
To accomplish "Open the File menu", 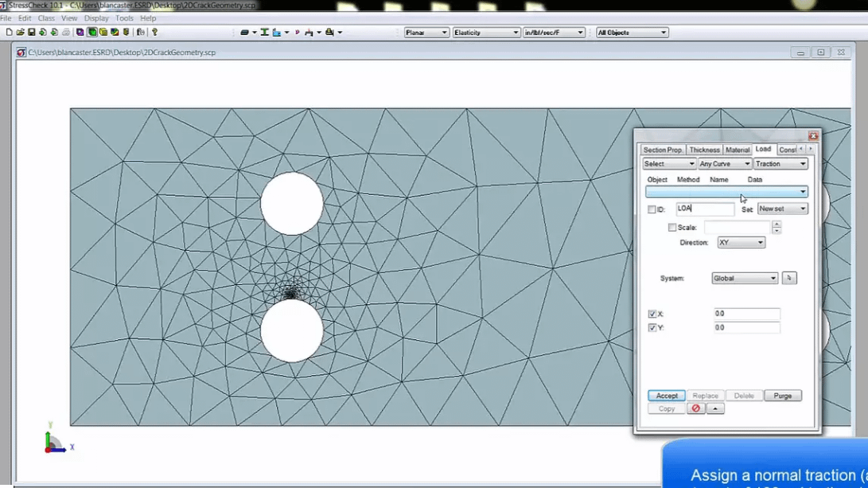I will click(9, 18).
